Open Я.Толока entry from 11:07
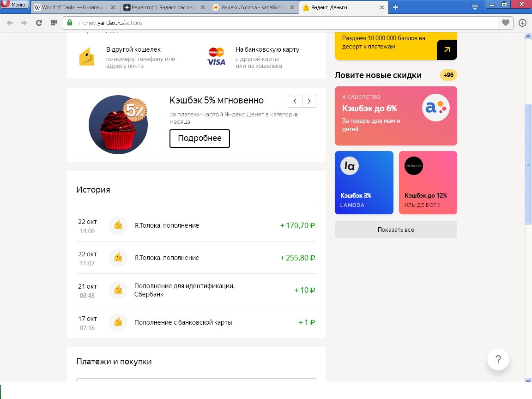532x399 pixels. 196,258
